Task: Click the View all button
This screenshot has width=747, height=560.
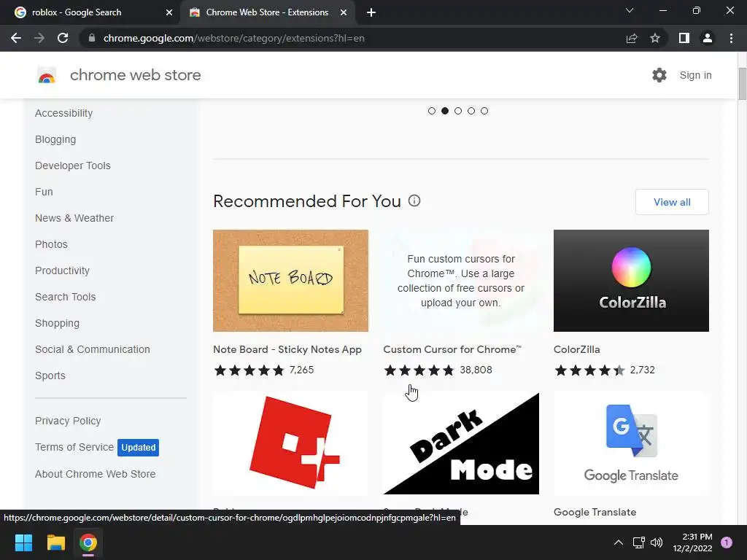Action: pyautogui.click(x=672, y=202)
